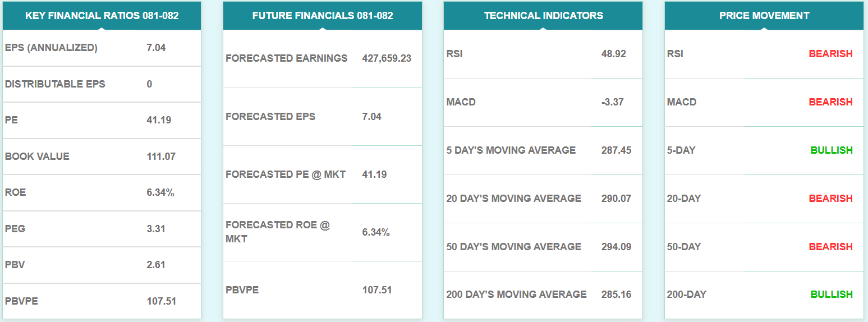Select the Forecasted PE @ MKT row
This screenshot has width=868, height=322.
(x=286, y=174)
